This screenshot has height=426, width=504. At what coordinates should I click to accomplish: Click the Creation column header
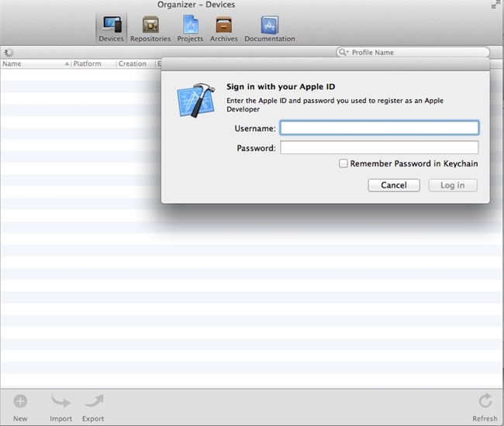[x=133, y=64]
